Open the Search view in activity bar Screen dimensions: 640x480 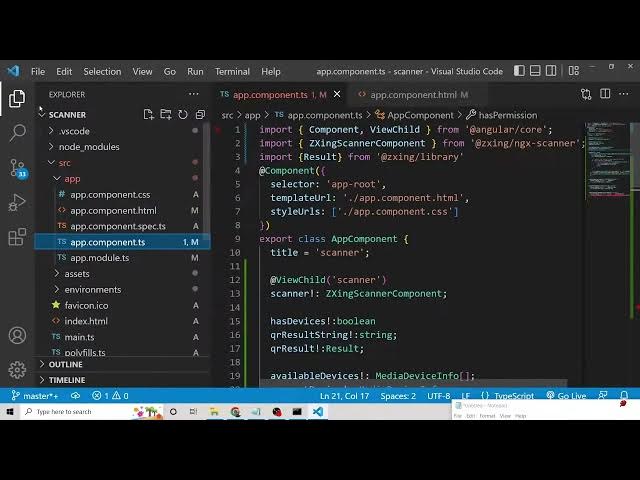point(17,132)
